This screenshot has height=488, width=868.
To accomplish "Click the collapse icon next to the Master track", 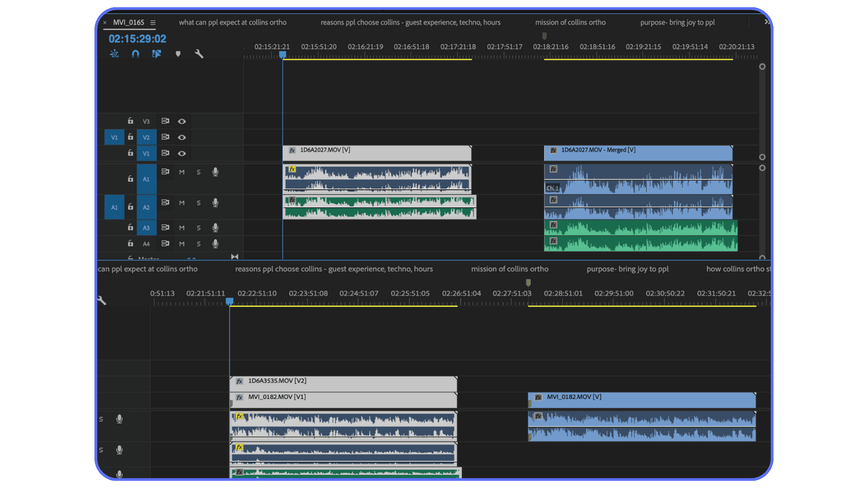I will pyautogui.click(x=235, y=256).
